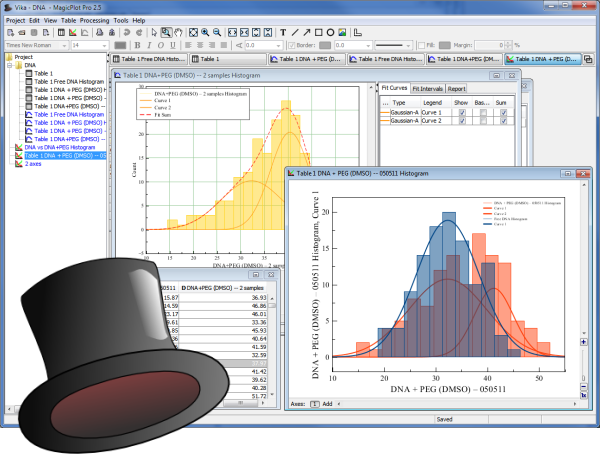Toggle Bold text formatting
Viewport: 600px width, 470px height.
(137, 46)
